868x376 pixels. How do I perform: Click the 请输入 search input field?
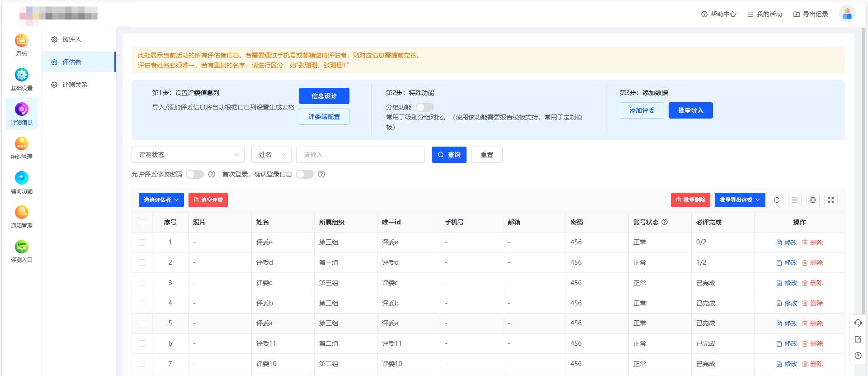tap(360, 155)
